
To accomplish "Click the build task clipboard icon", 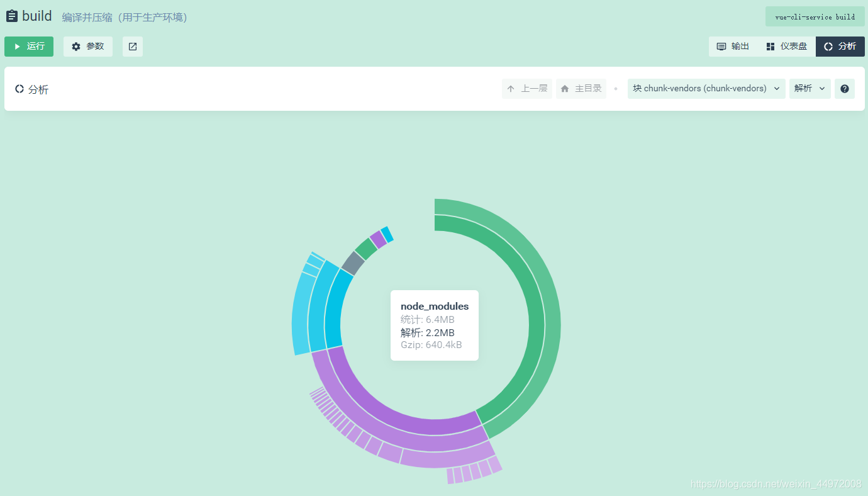I will [x=12, y=16].
